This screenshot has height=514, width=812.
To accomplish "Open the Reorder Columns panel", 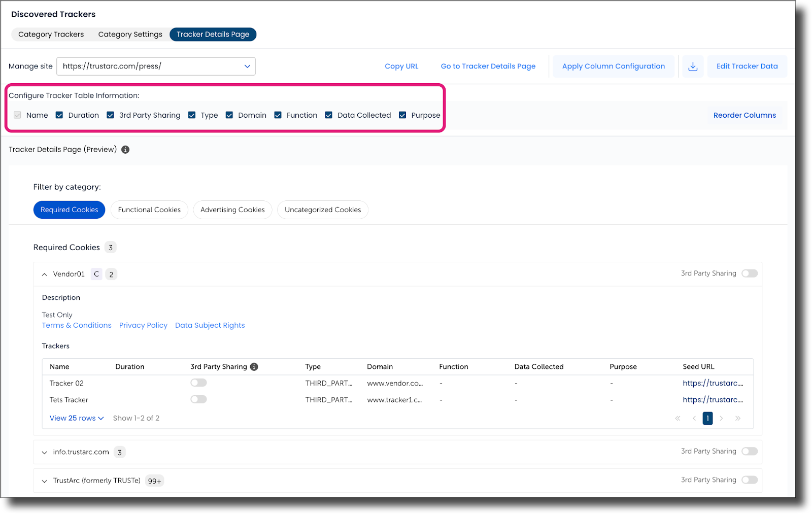I will pyautogui.click(x=745, y=115).
